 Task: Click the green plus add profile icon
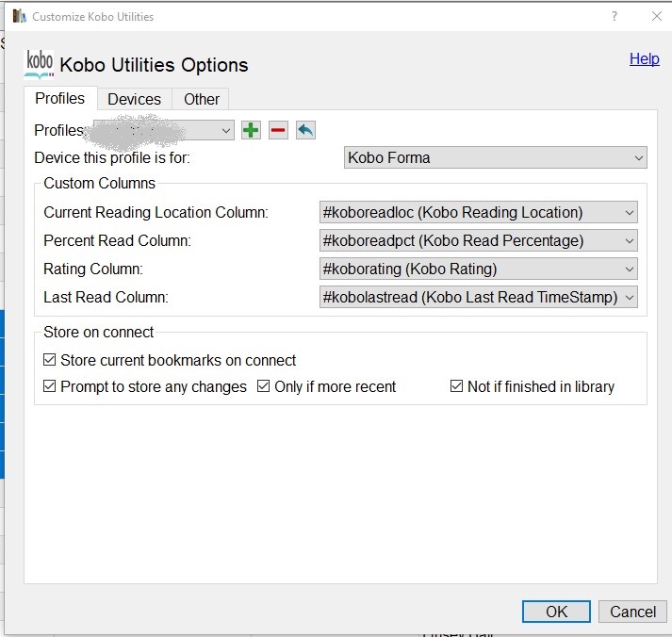[x=251, y=130]
